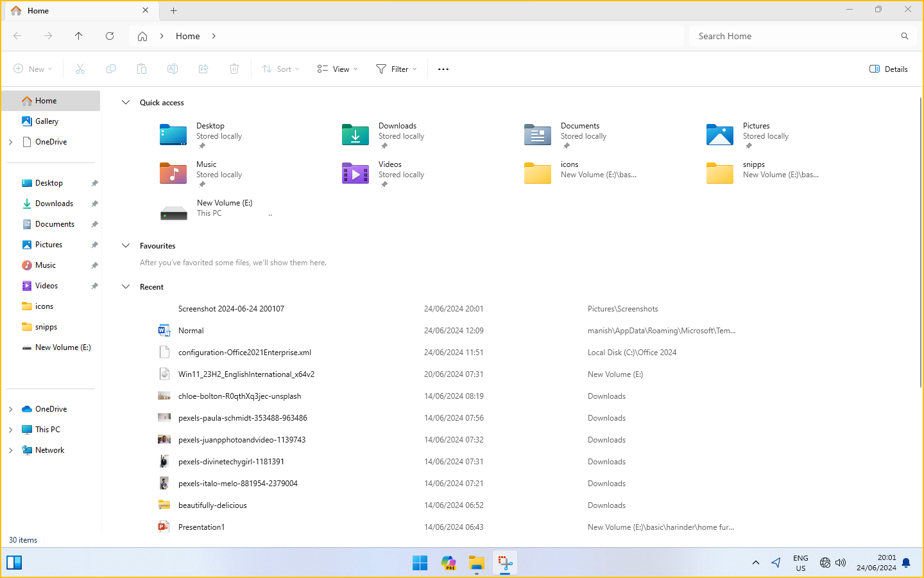Unpin Desktop using its sidebar pin icon
The image size is (924, 578).
click(94, 183)
